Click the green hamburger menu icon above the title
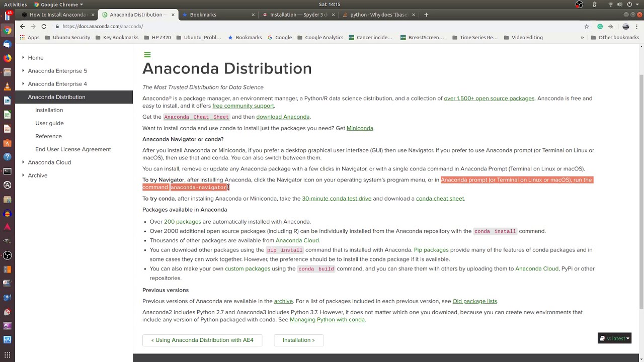This screenshot has width=644, height=362. (x=147, y=55)
